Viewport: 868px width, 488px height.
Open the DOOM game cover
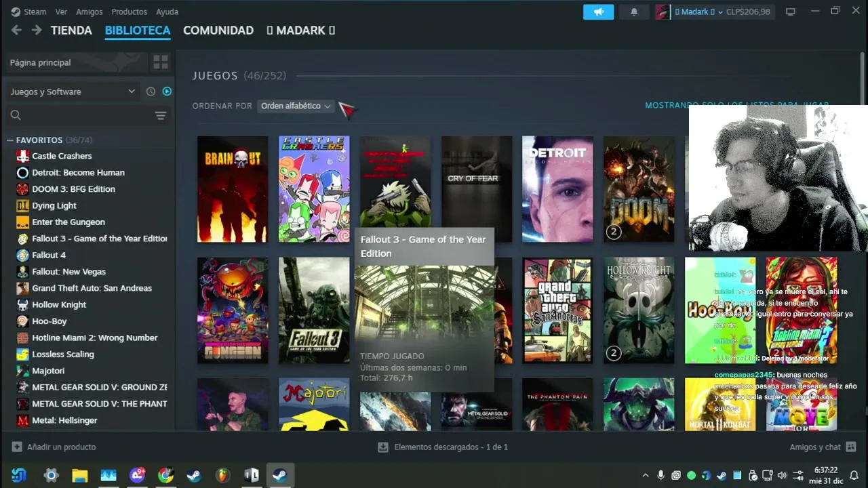[x=639, y=189]
